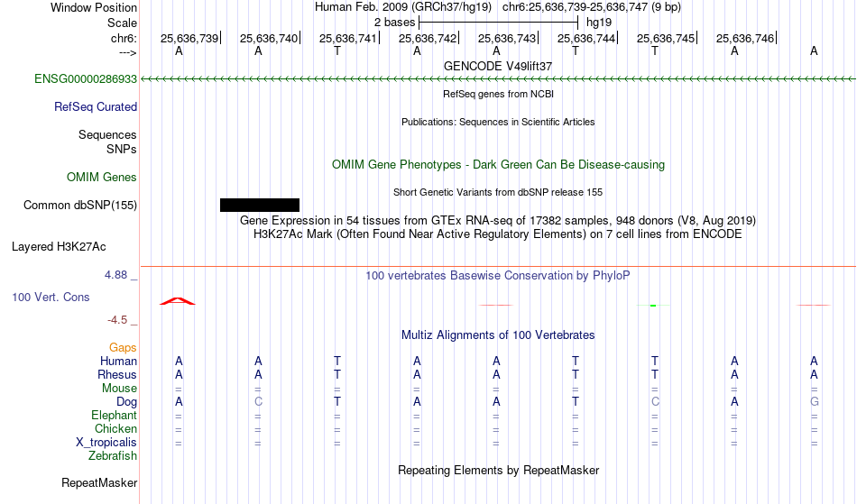The height and width of the screenshot is (504, 857).
Task: Click the G base in the Dog row
Action: point(814,402)
